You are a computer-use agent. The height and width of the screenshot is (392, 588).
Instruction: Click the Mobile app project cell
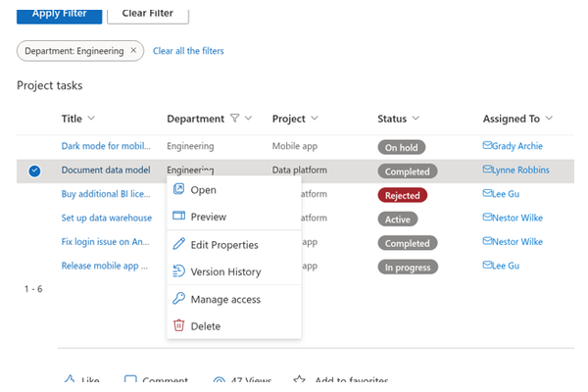(x=295, y=146)
